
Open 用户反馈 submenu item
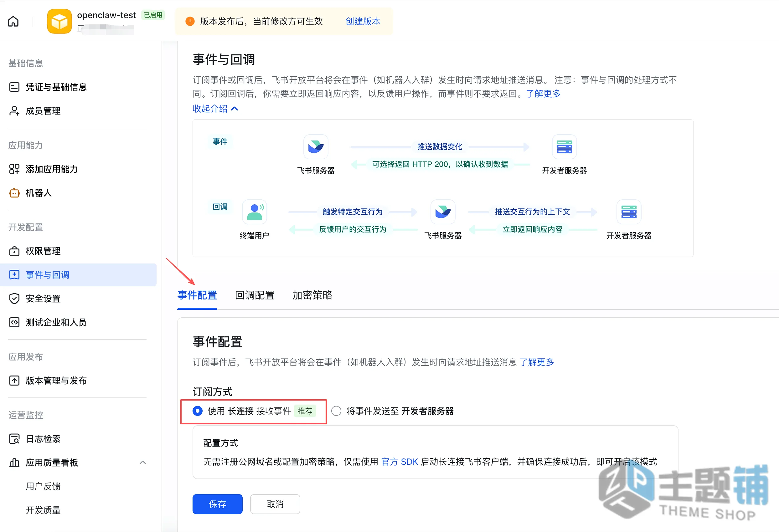point(43,486)
